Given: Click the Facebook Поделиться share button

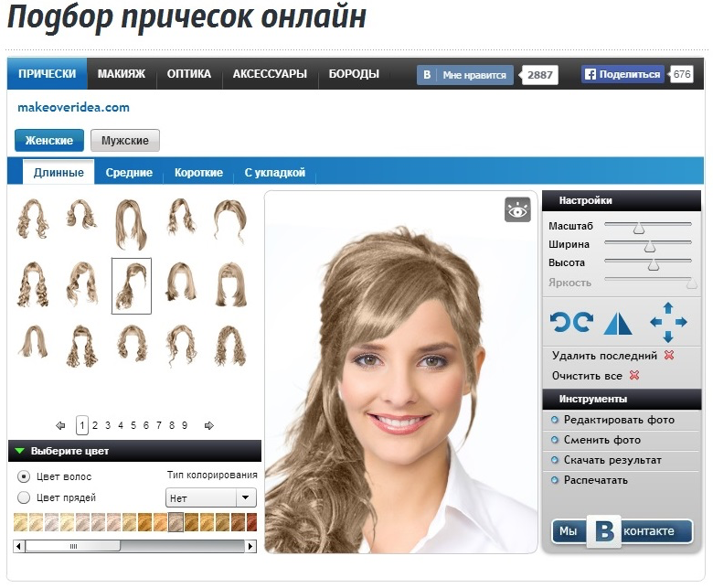Looking at the screenshot, I should 623,75.
